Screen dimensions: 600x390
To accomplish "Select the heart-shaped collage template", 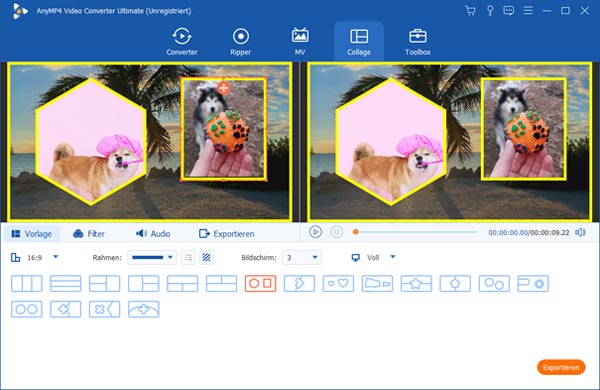I will (x=338, y=284).
